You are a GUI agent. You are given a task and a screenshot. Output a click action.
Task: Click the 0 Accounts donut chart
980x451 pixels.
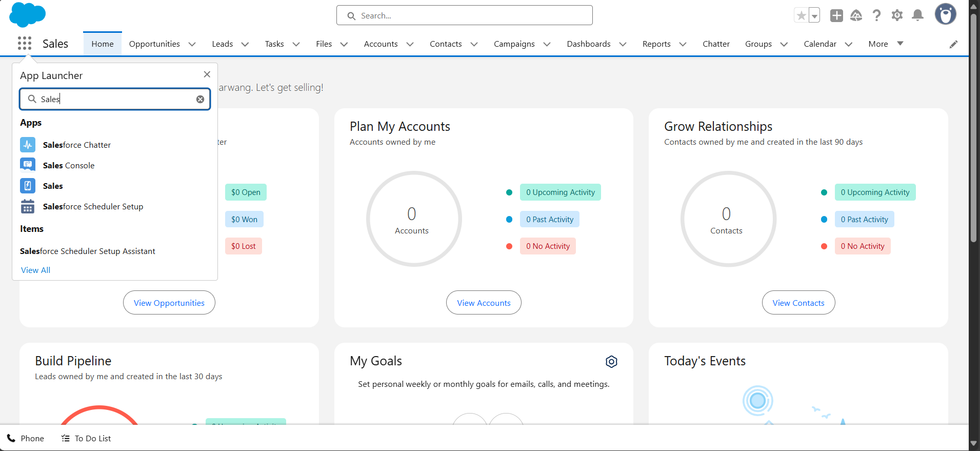414,219
